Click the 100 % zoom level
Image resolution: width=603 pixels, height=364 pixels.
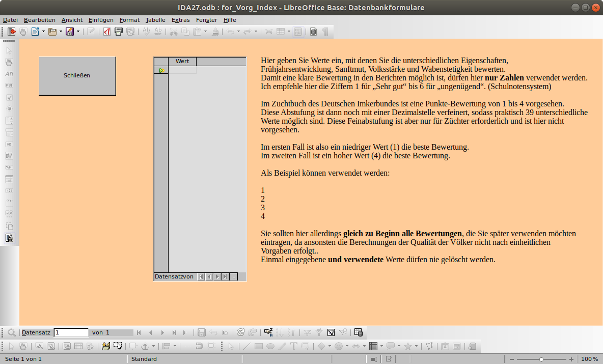589,359
